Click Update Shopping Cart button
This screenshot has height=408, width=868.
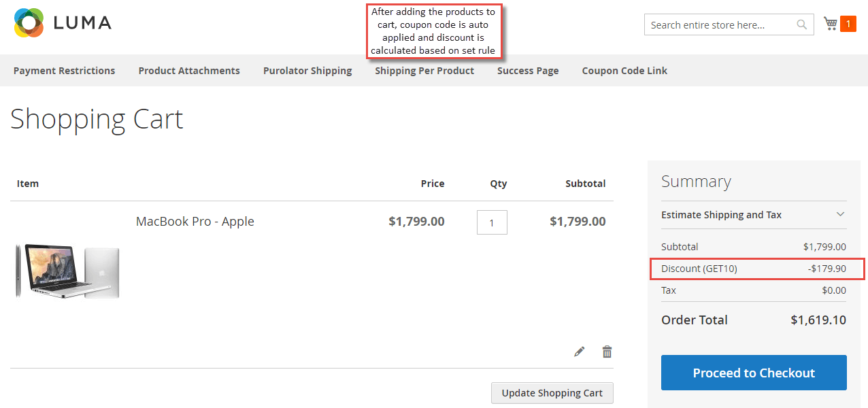click(x=552, y=393)
